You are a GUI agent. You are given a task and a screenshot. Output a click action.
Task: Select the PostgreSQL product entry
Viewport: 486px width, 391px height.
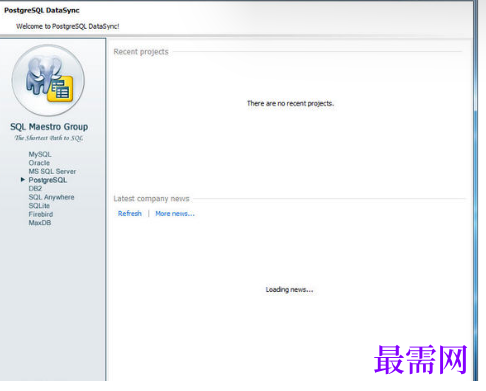tap(48, 180)
